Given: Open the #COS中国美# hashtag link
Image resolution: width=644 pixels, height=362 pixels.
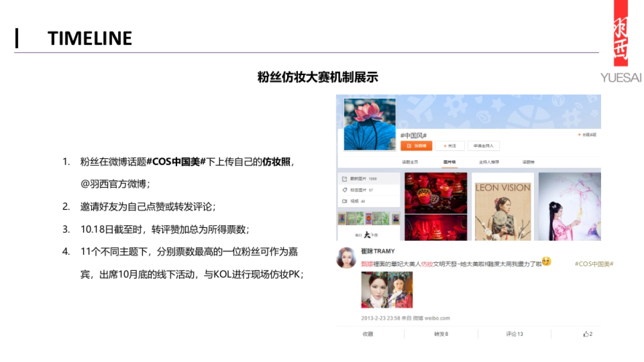Looking at the screenshot, I should click(x=594, y=263).
